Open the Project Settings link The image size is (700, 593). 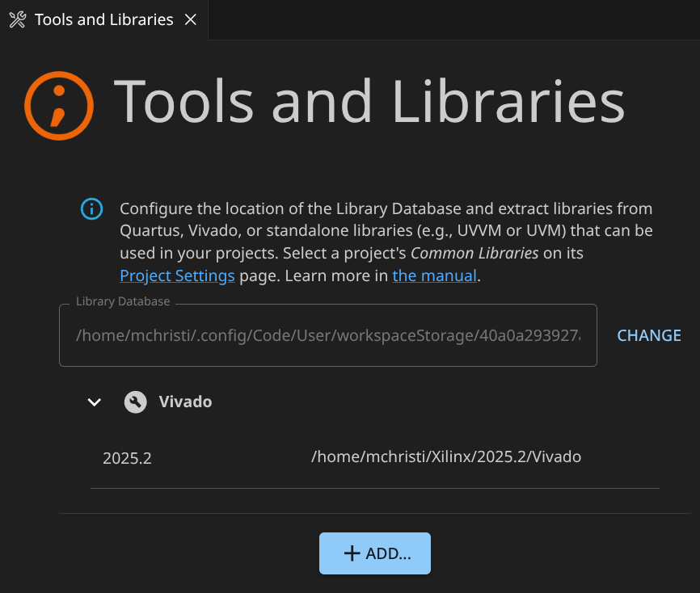(177, 275)
